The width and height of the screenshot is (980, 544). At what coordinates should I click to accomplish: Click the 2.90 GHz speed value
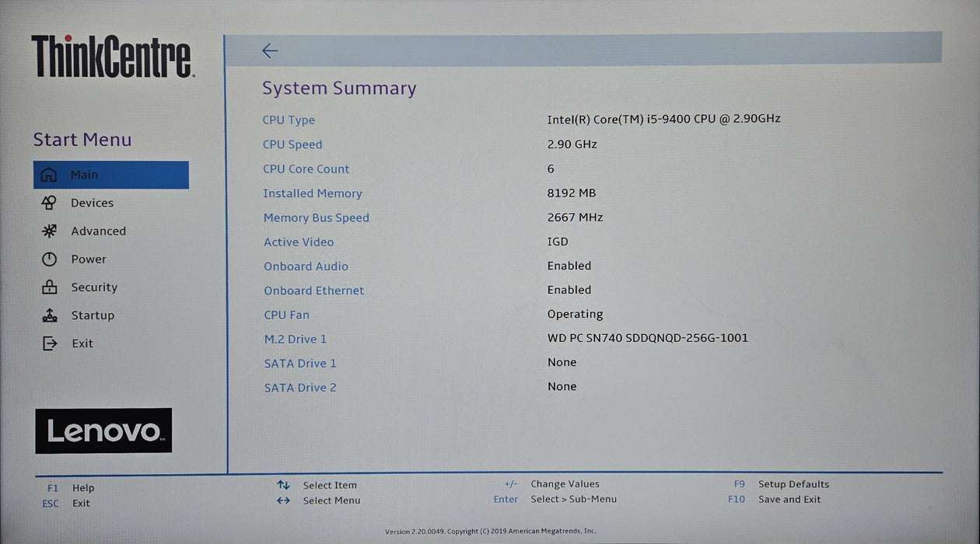pos(572,145)
